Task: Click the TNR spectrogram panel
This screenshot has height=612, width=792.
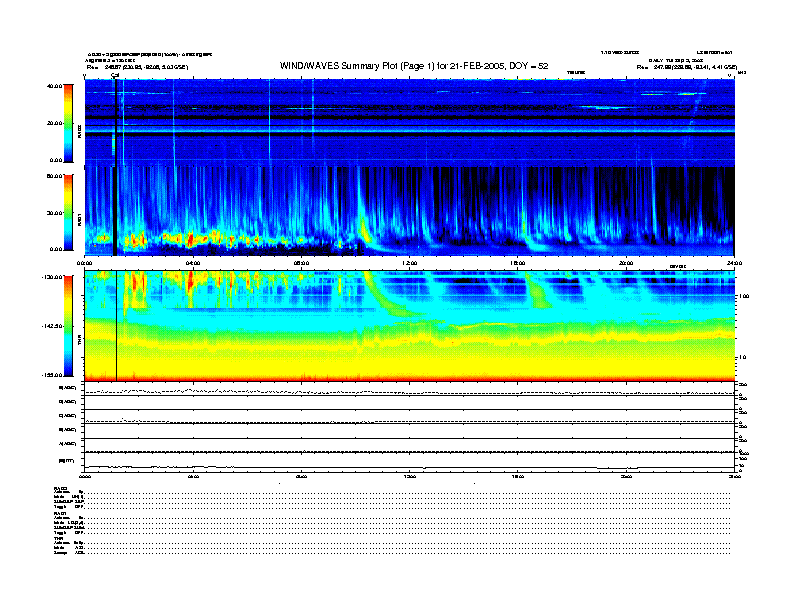Action: (410, 326)
